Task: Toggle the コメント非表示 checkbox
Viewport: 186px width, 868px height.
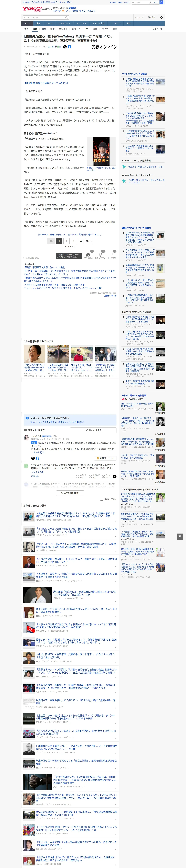Action: point(102,499)
